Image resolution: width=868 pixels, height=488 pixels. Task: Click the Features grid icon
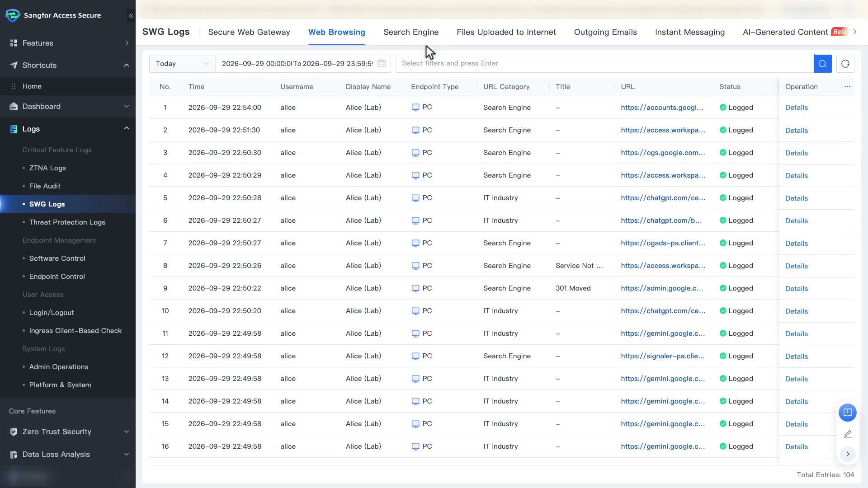point(14,43)
